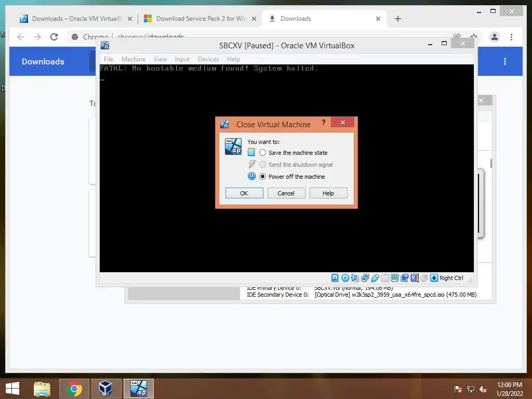
Task: Click the virtualization CPU status icon
Action: tap(414, 278)
